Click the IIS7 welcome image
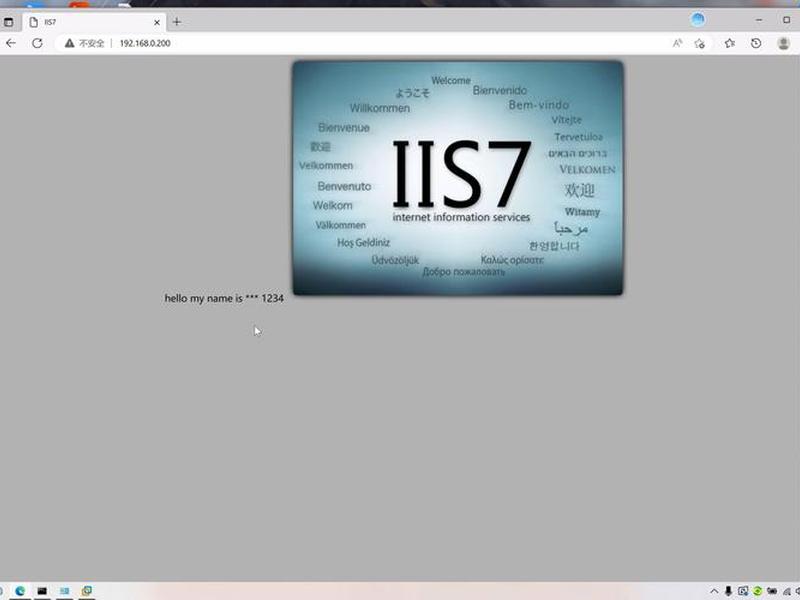The width and height of the screenshot is (800, 600). [458, 178]
